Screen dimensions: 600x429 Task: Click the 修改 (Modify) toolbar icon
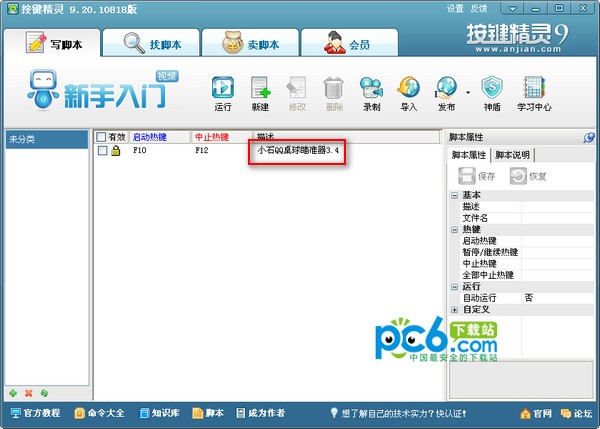point(297,94)
